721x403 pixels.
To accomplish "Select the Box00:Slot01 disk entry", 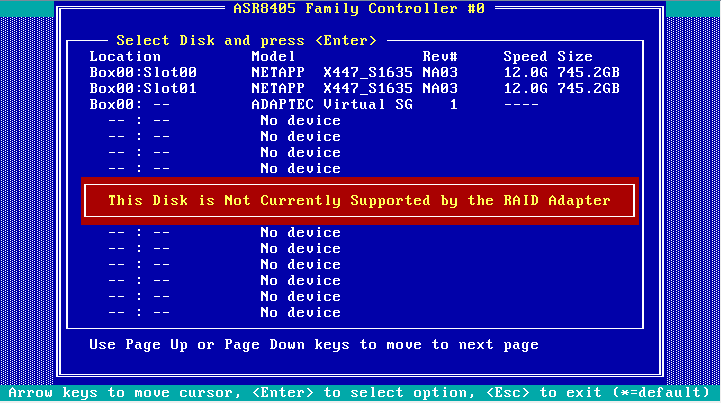I will [x=143, y=89].
